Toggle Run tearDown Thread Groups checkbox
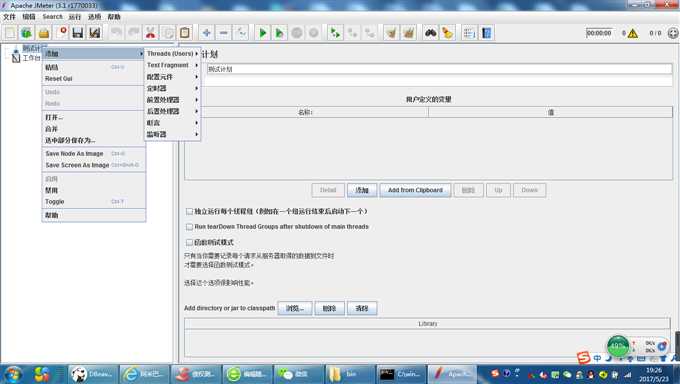Viewport: 680px width, 384px height. [x=189, y=226]
